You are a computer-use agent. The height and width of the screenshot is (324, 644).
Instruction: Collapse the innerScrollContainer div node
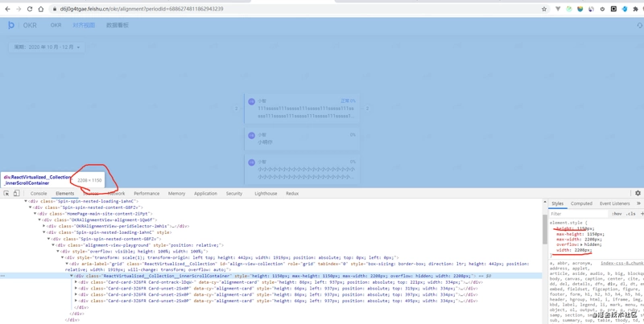[x=72, y=276]
